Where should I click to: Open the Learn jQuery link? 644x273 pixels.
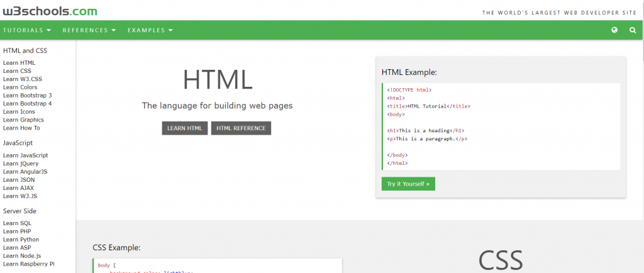click(x=21, y=164)
